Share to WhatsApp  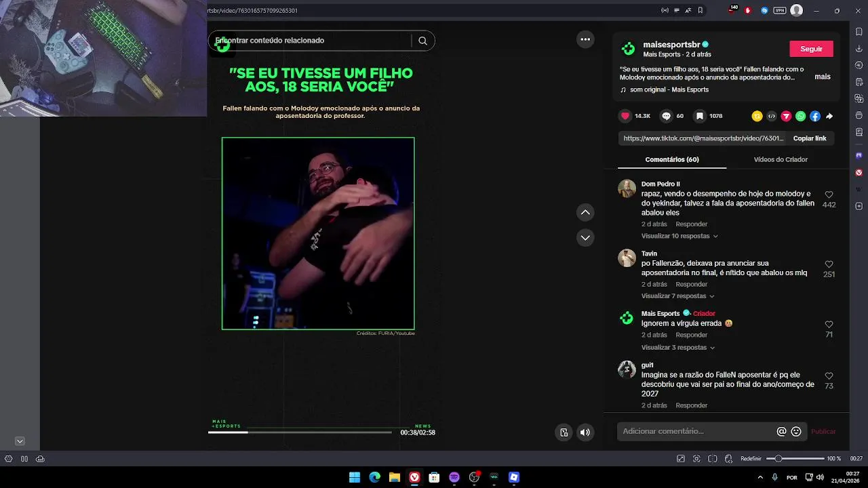coord(800,116)
